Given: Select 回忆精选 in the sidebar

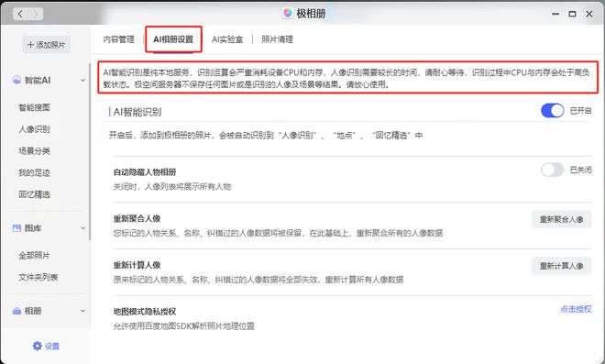Looking at the screenshot, I should [x=34, y=194].
